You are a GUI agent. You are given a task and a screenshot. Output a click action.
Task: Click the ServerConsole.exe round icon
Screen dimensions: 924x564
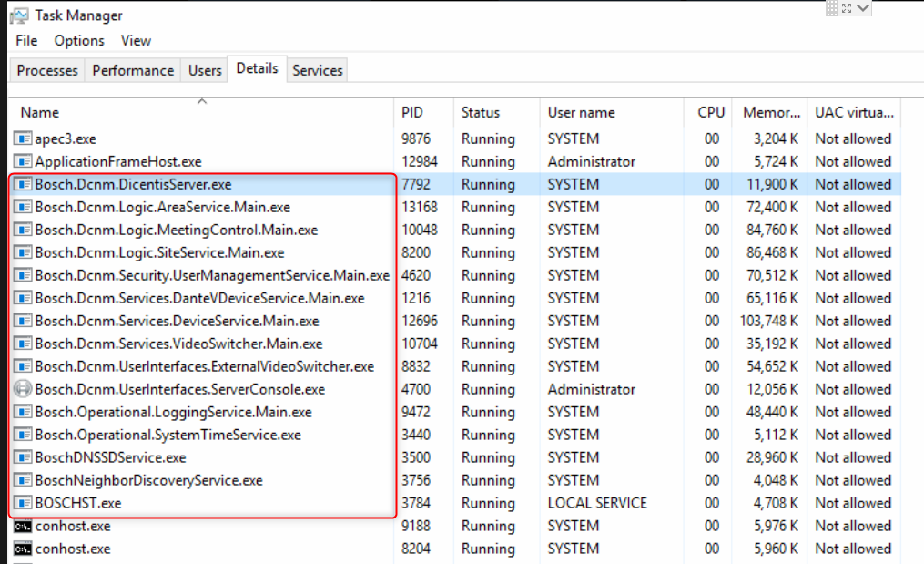coord(23,389)
